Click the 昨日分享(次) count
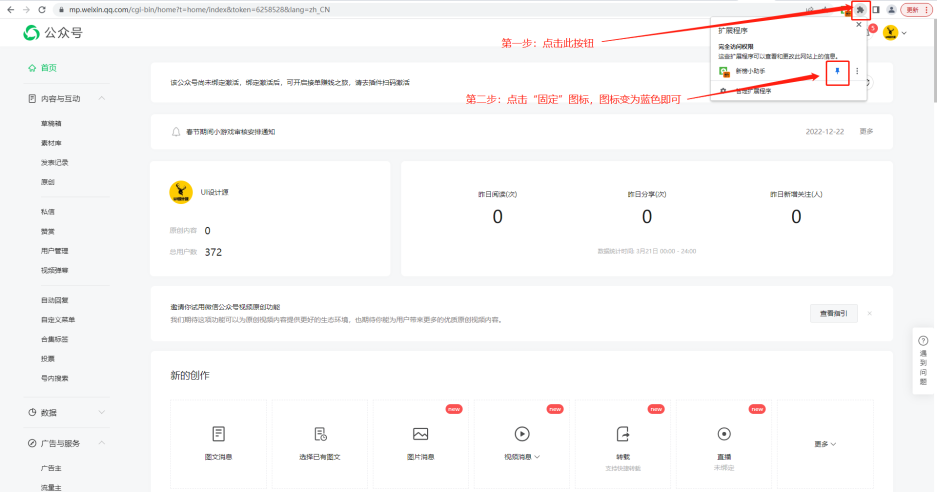Image resolution: width=937 pixels, height=492 pixels. click(647, 216)
